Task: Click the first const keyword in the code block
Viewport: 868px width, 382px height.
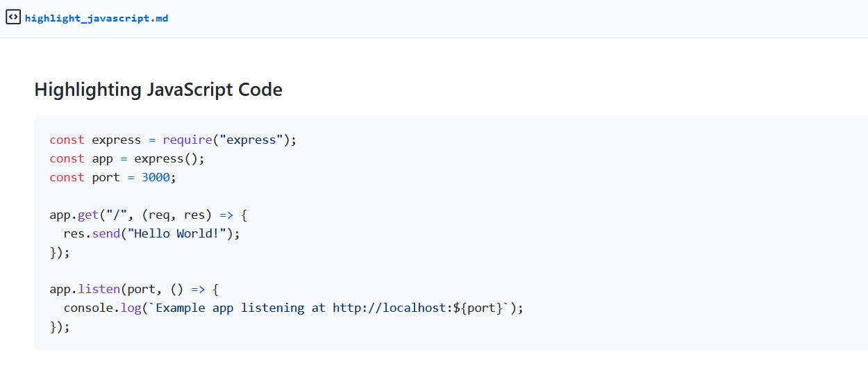Action: tap(67, 140)
